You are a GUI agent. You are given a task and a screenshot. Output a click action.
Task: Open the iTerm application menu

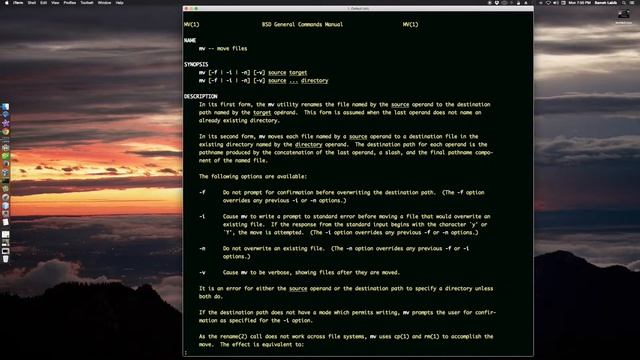[18, 2]
